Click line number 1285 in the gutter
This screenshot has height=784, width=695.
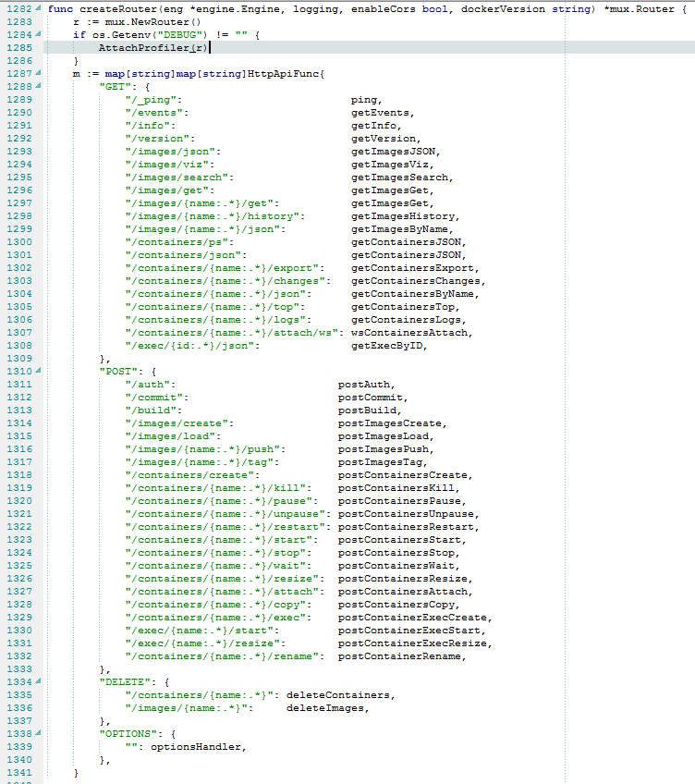click(x=19, y=48)
